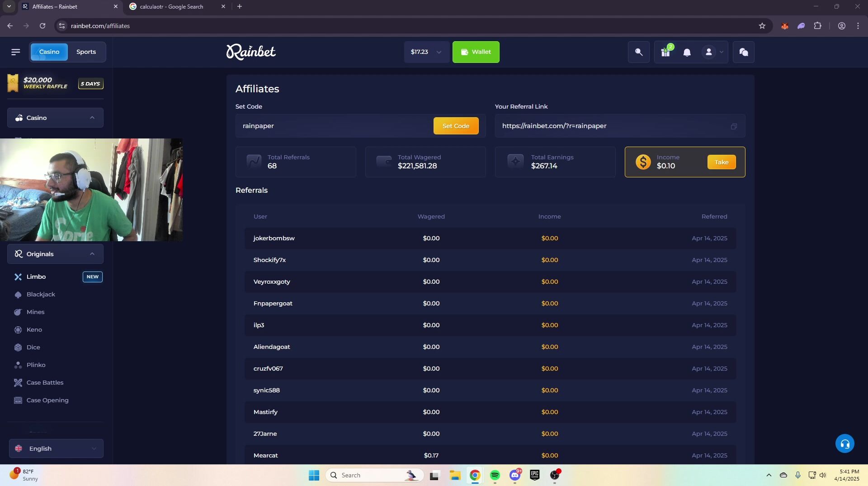
Task: Open a new browser tab
Action: click(240, 6)
